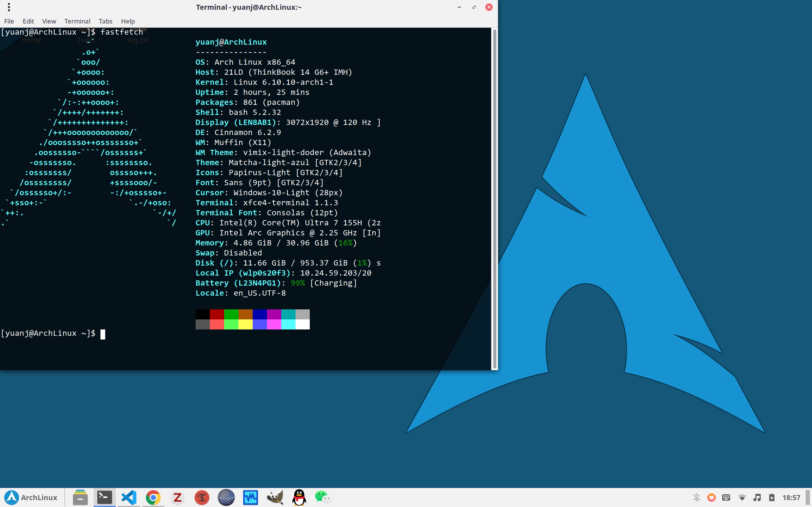Click the bright yellow color block

point(245,324)
